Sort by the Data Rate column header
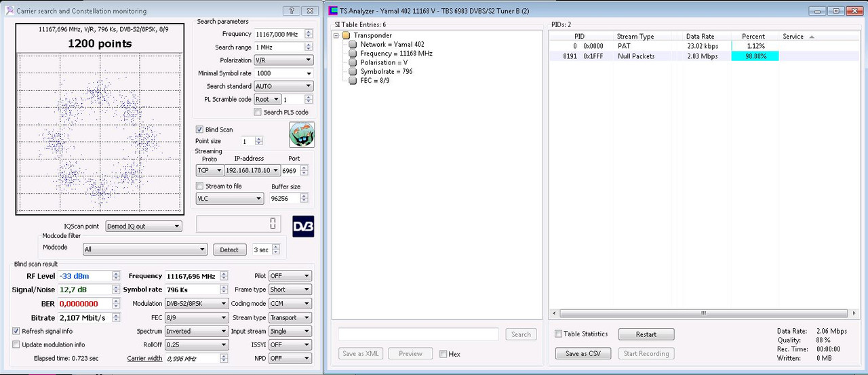Viewport: 868px width, 375px height. click(x=700, y=37)
